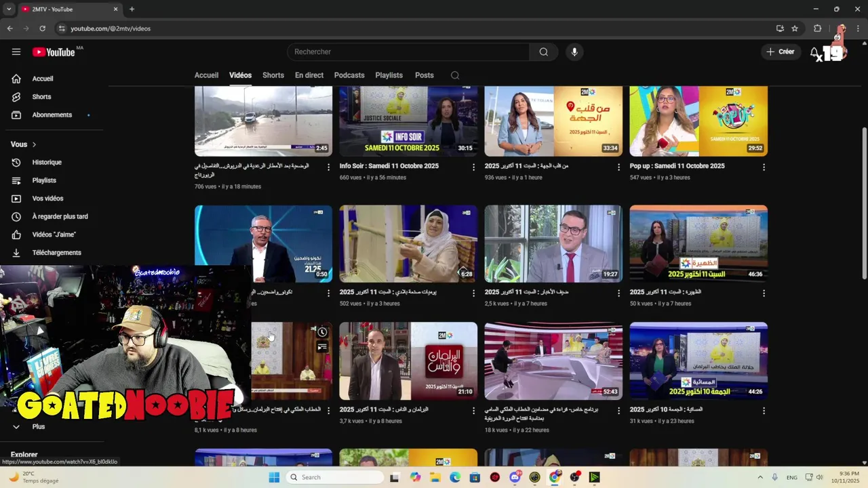
Task: Switch to the En direct tab
Action: click(309, 75)
